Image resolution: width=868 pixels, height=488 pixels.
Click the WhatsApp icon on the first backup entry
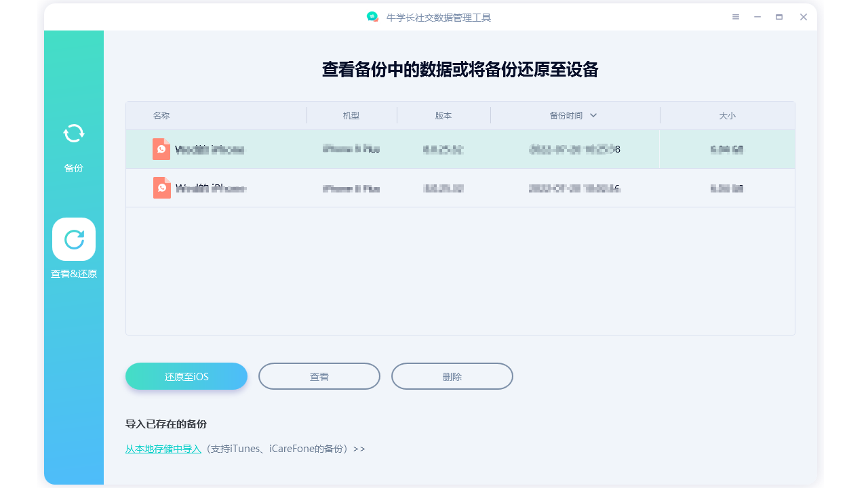161,149
